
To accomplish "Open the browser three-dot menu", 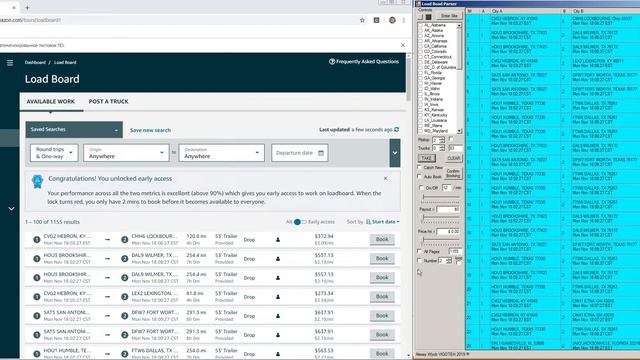I will coord(404,20).
